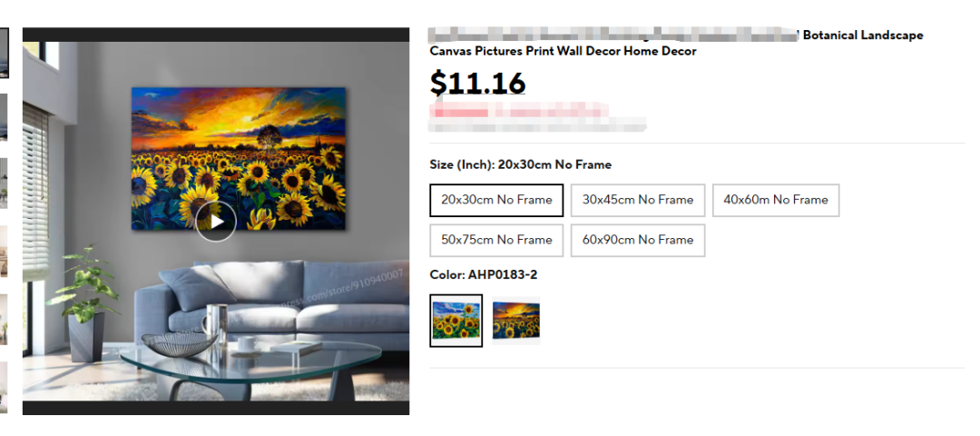The image size is (980, 436).
Task: Click the blurred red promo text under price
Action: click(x=518, y=112)
